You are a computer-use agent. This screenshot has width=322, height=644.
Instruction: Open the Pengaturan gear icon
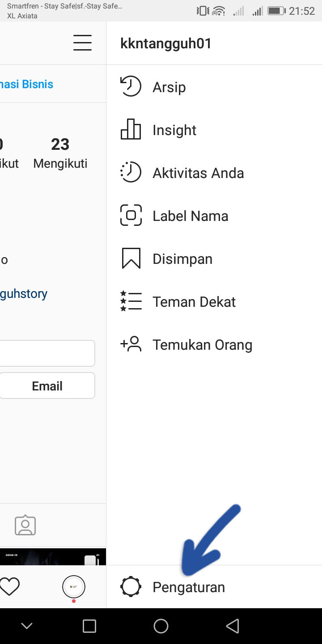[130, 587]
